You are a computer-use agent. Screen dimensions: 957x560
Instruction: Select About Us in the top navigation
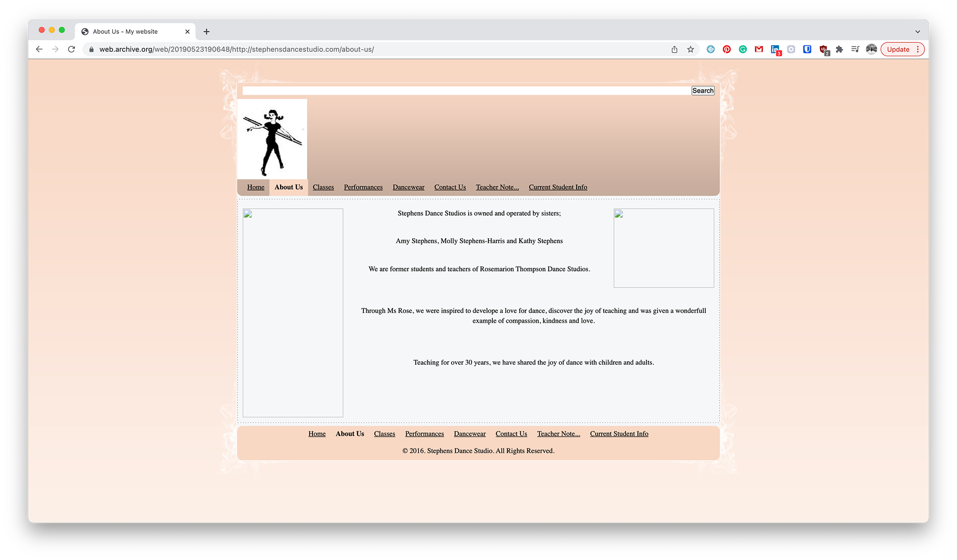pos(289,187)
